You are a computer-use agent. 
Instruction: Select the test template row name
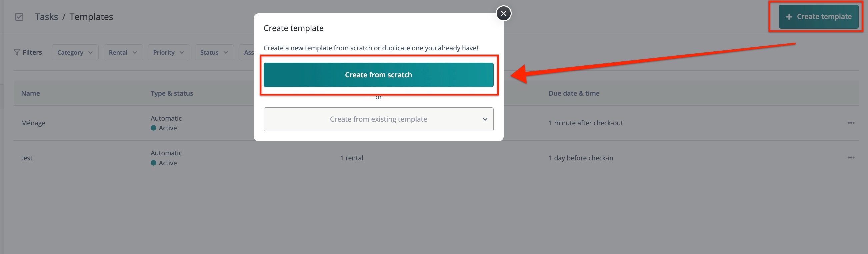pyautogui.click(x=27, y=158)
